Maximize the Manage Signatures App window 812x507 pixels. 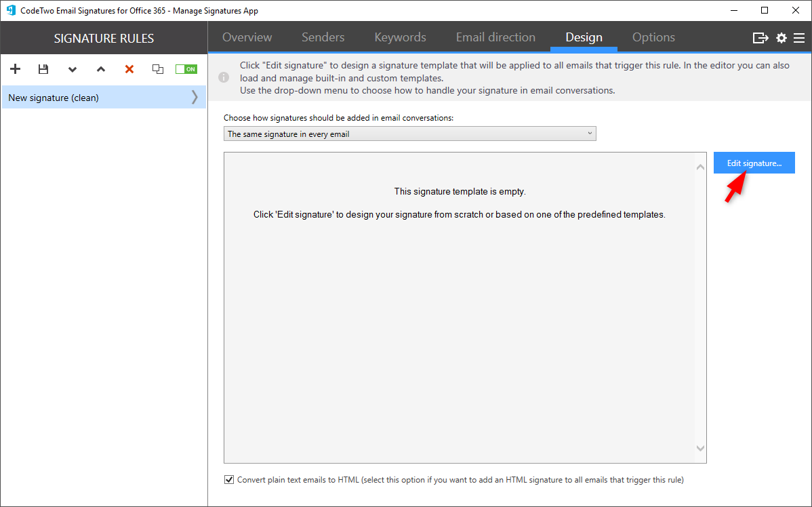pyautogui.click(x=765, y=10)
